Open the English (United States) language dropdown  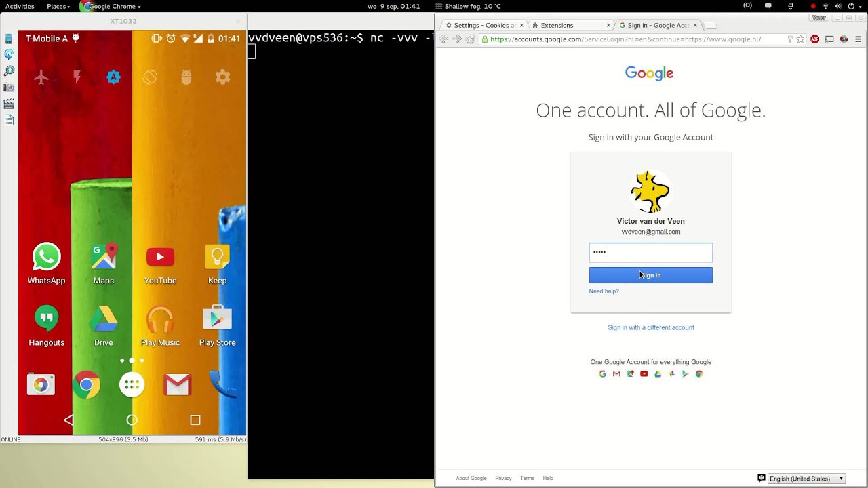point(806,479)
